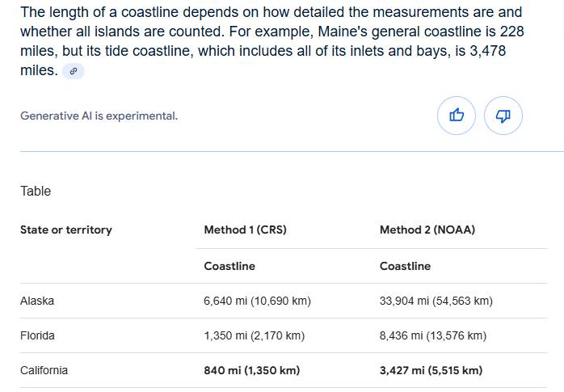The image size is (564, 392).
Task: Click Alaska's 33,904 mi NOAA value
Action: (x=436, y=301)
